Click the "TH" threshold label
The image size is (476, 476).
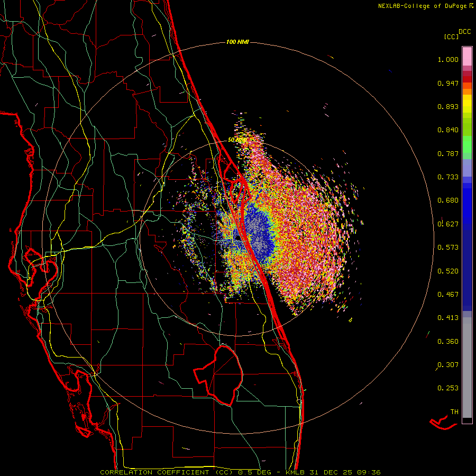[454, 412]
